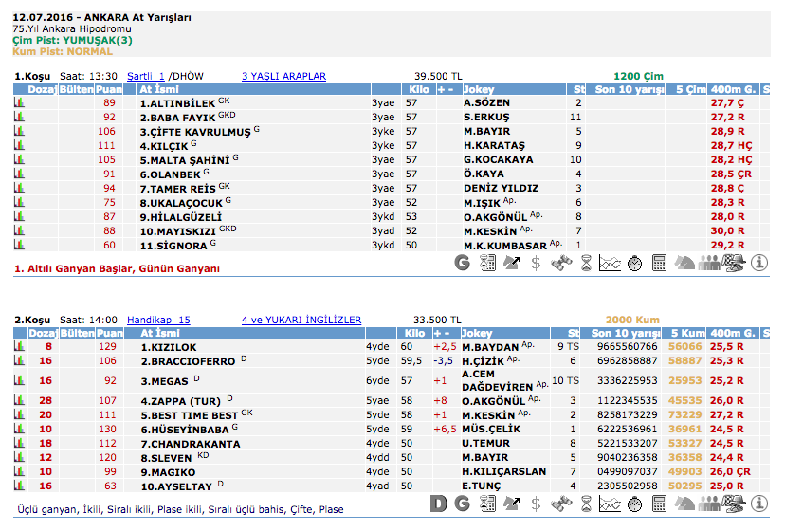The image size is (803, 532).
Task: Click the info icon under race 1
Action: [x=758, y=263]
